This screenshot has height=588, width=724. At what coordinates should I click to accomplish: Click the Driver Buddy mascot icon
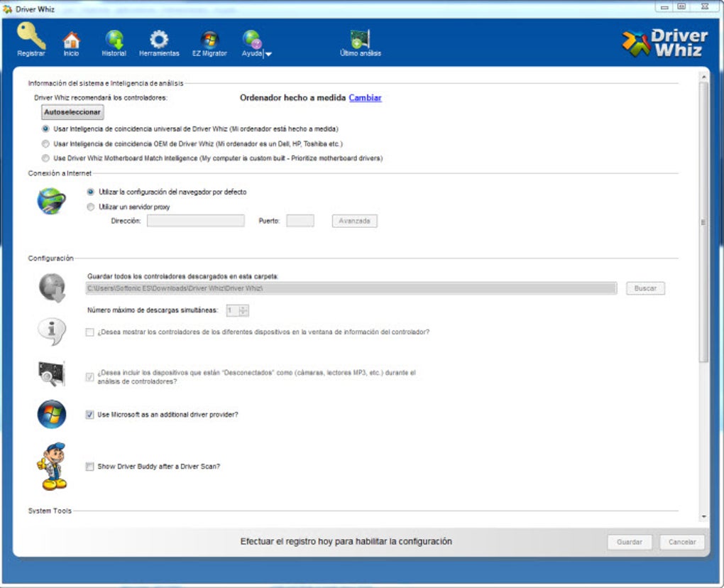click(x=53, y=467)
